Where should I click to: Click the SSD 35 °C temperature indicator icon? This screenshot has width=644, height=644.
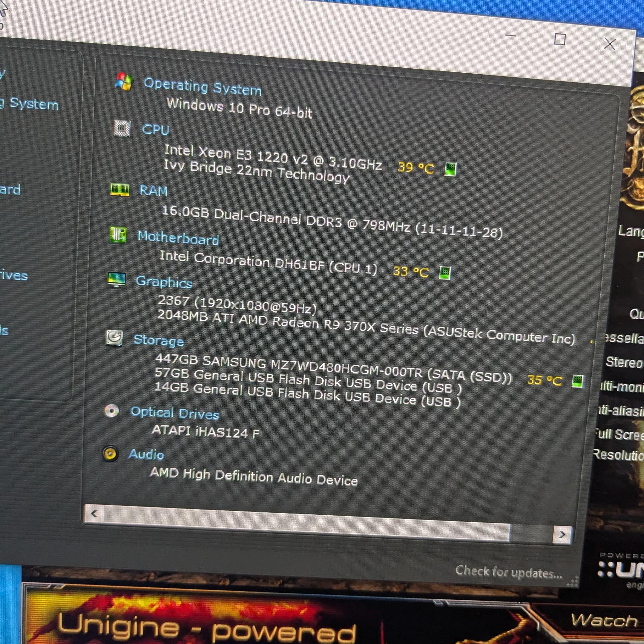[x=578, y=381]
